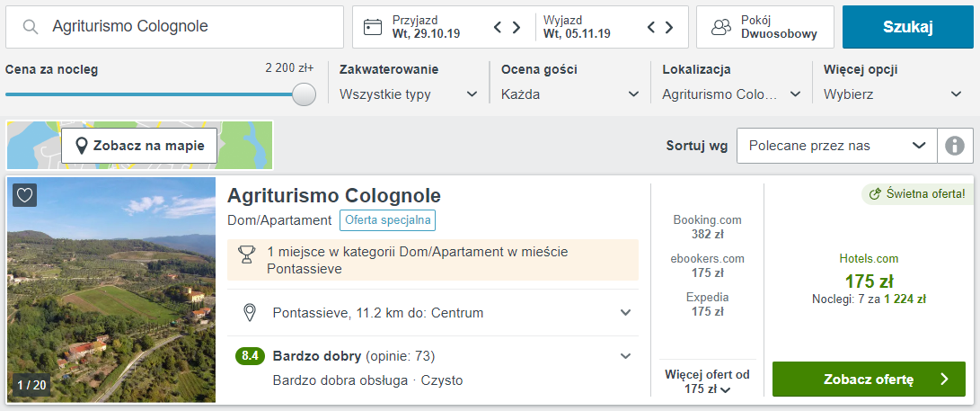Expand the Pontassieve location details
Viewport: 980px width, 411px height.
625,313
